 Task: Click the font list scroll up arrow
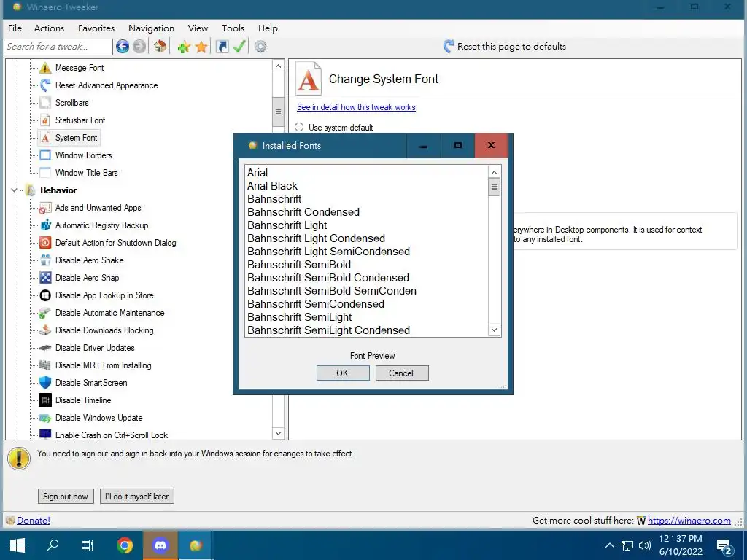(x=494, y=172)
